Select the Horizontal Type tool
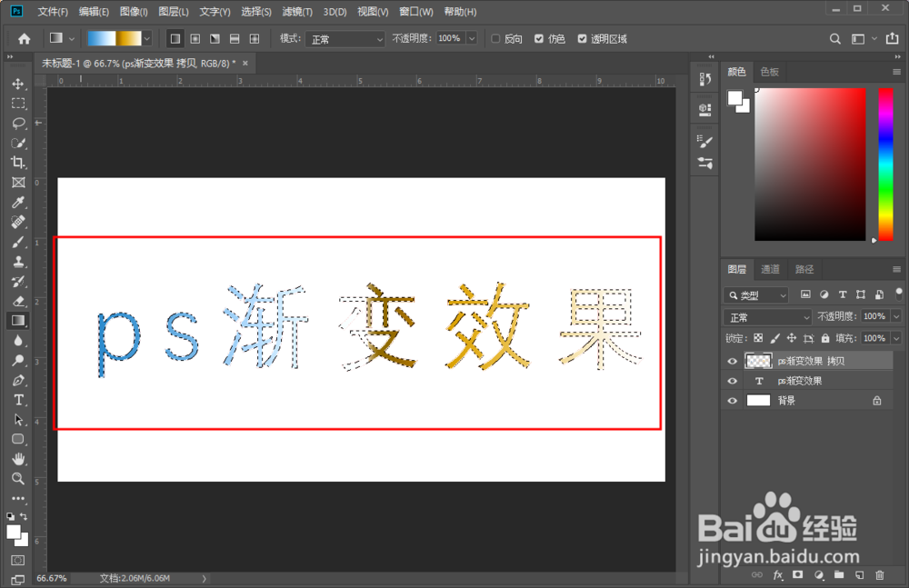This screenshot has height=588, width=909. point(18,400)
